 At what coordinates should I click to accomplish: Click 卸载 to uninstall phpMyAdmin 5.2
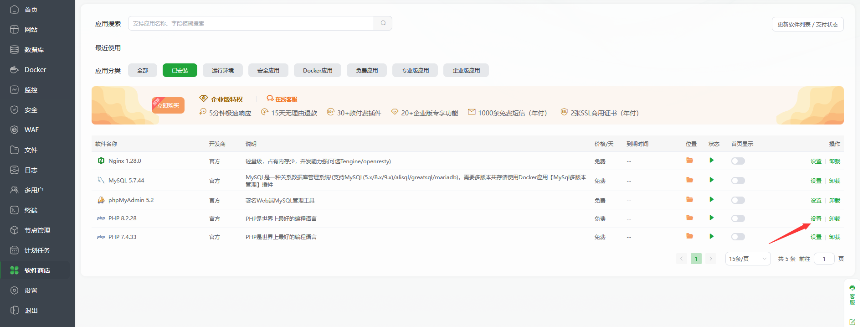[834, 201]
